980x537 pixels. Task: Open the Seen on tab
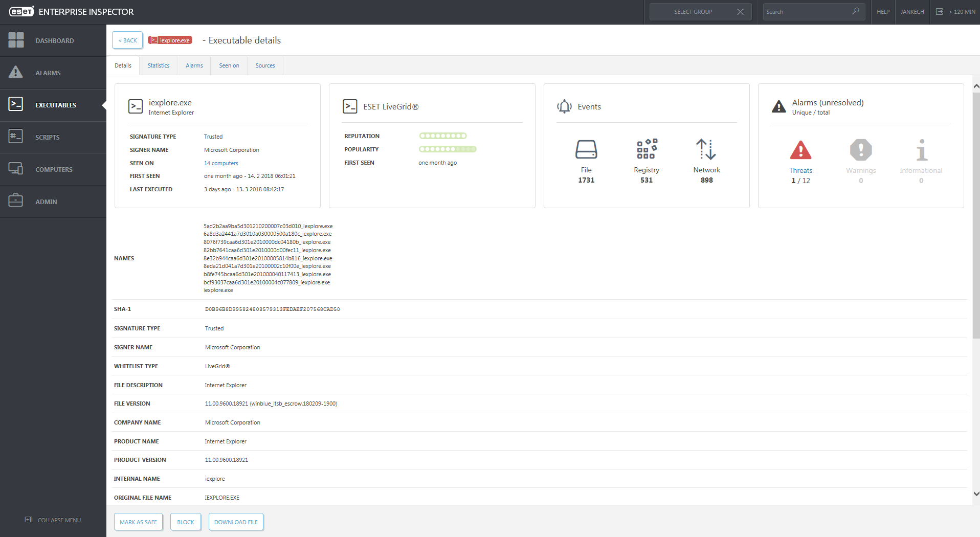pos(229,65)
